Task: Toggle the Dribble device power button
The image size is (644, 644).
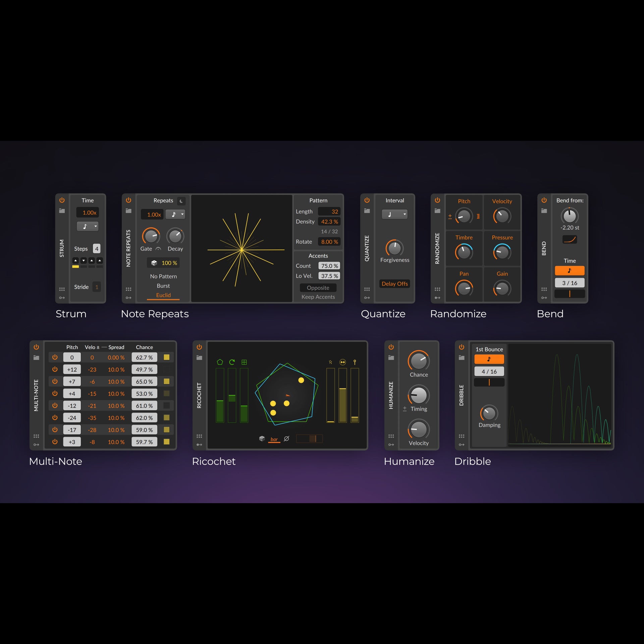Action: (x=462, y=347)
